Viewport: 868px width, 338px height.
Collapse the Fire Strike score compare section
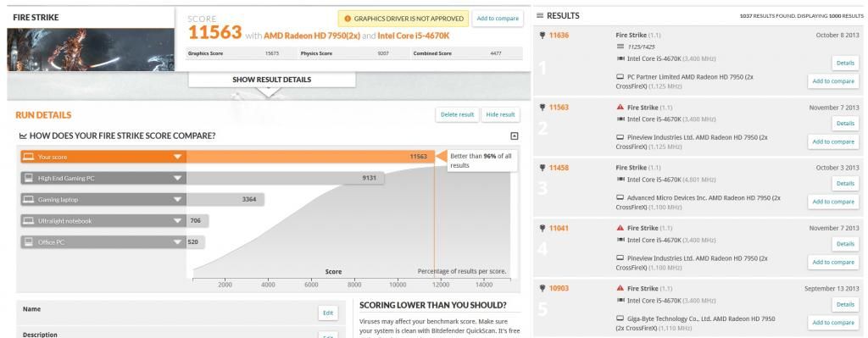(x=515, y=136)
